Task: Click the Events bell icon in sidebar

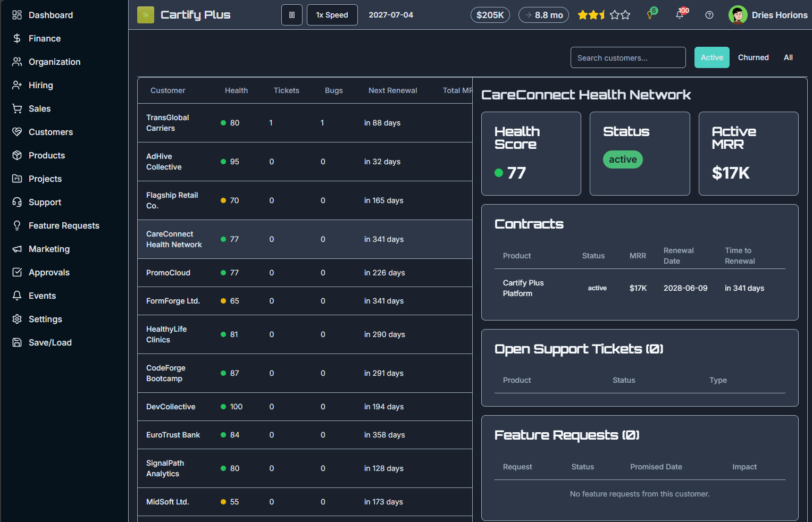Action: (x=17, y=296)
